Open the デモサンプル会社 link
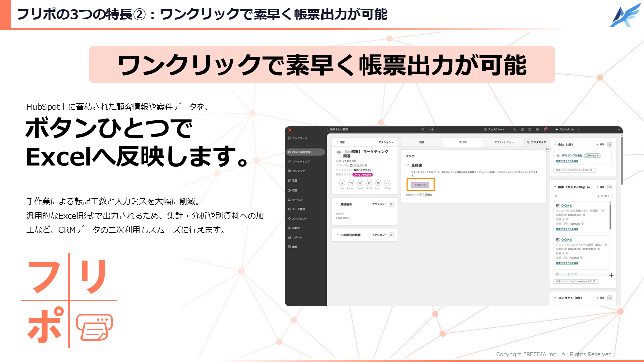 pos(572,156)
